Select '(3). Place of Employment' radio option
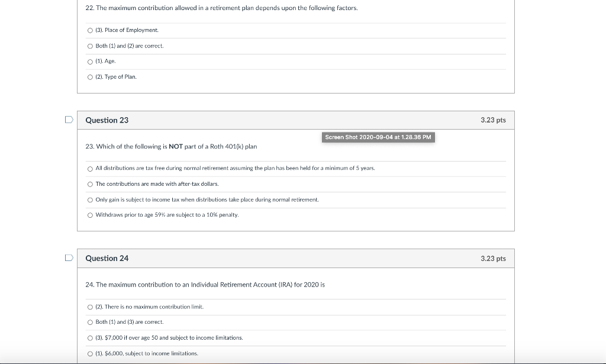 pyautogui.click(x=90, y=31)
